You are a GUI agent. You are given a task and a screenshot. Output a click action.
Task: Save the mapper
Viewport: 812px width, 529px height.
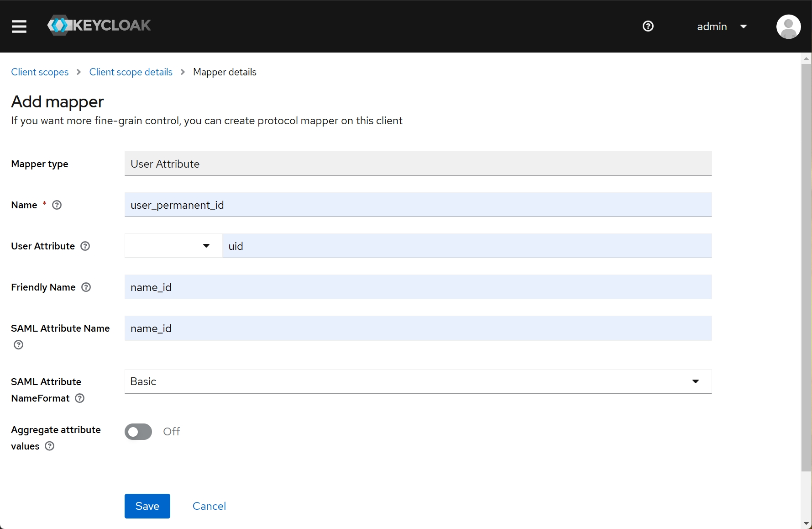tap(147, 506)
